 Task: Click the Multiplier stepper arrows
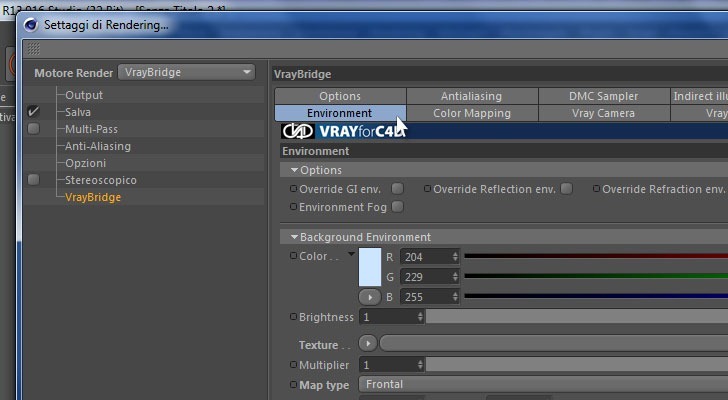coord(420,365)
